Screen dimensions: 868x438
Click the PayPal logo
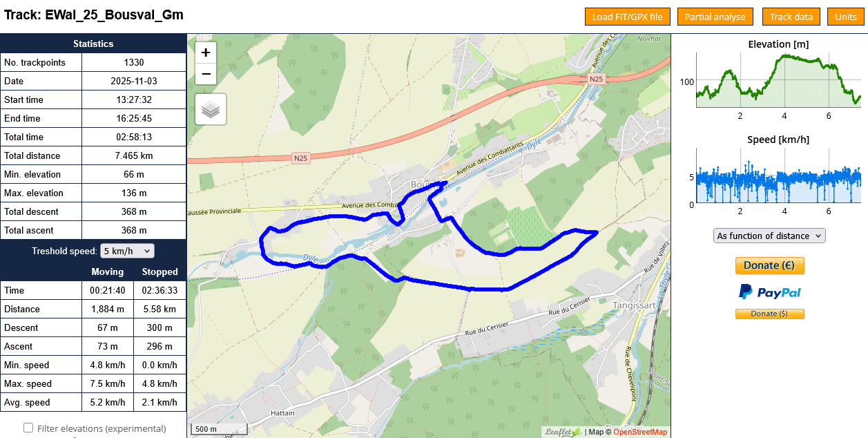pos(769,292)
